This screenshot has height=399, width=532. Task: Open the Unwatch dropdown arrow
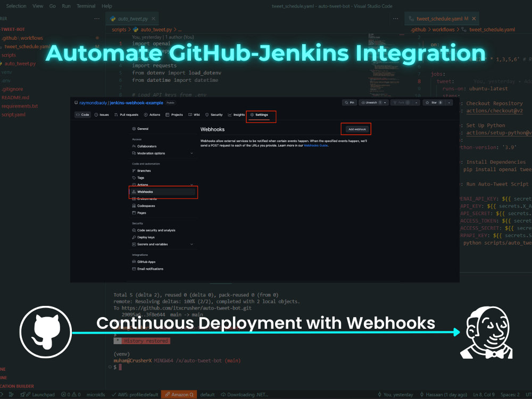coord(385,103)
